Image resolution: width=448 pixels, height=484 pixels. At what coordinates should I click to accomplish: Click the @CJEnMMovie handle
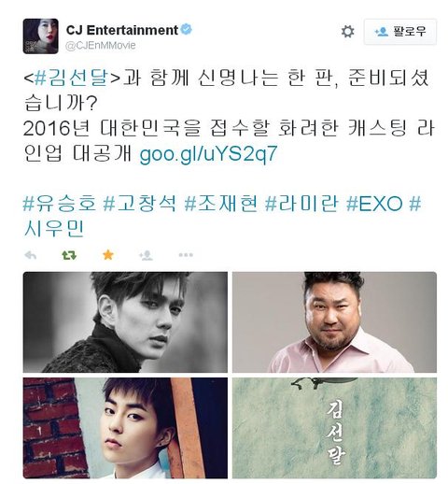101,46
